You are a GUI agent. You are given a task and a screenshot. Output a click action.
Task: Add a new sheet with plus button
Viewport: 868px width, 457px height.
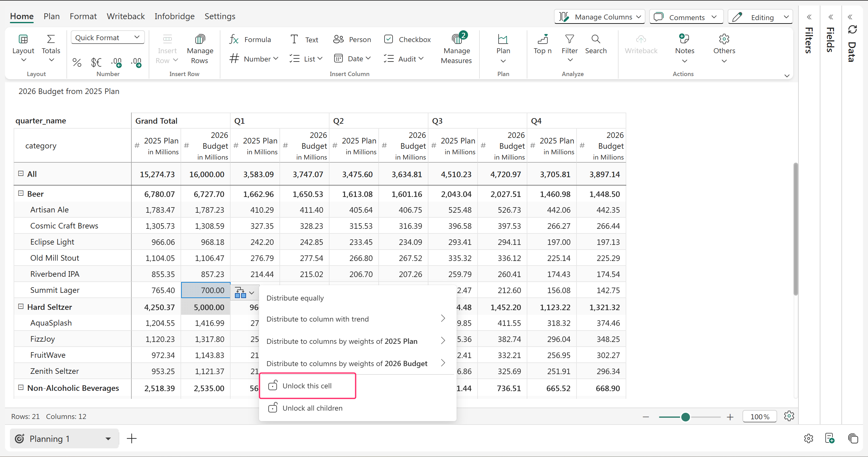pos(131,438)
